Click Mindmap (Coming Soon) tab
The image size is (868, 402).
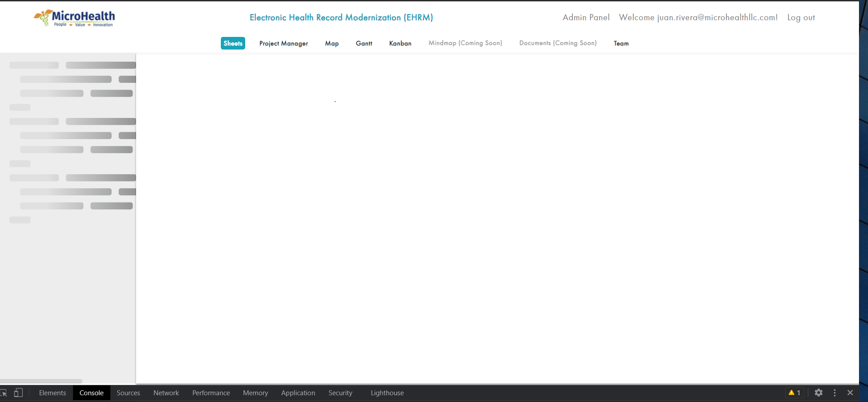pyautogui.click(x=465, y=43)
